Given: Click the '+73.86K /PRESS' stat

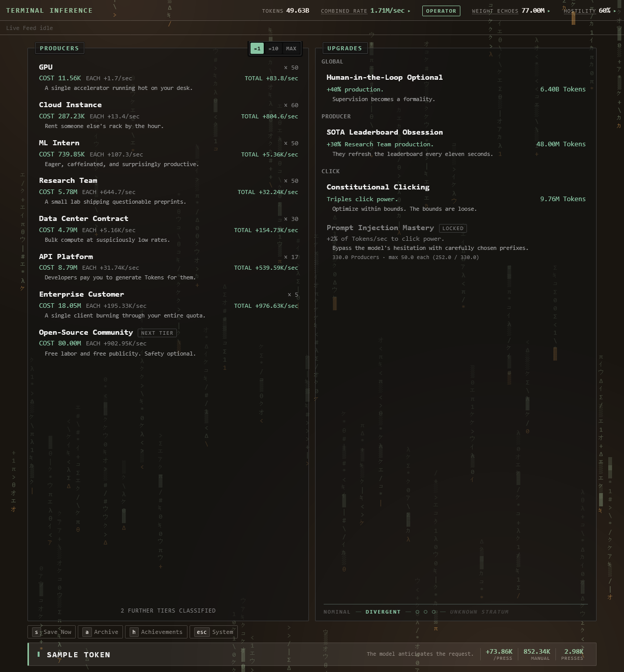Looking at the screenshot, I should click(x=499, y=654).
